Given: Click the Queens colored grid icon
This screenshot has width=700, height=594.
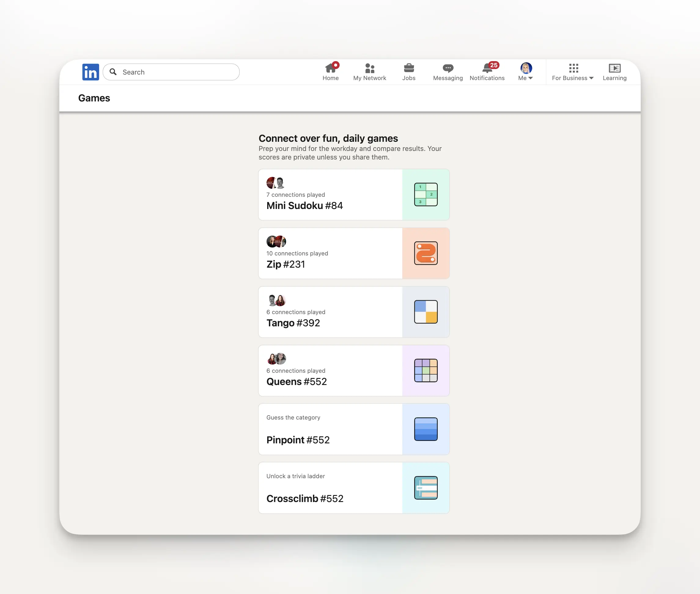Looking at the screenshot, I should tap(426, 370).
